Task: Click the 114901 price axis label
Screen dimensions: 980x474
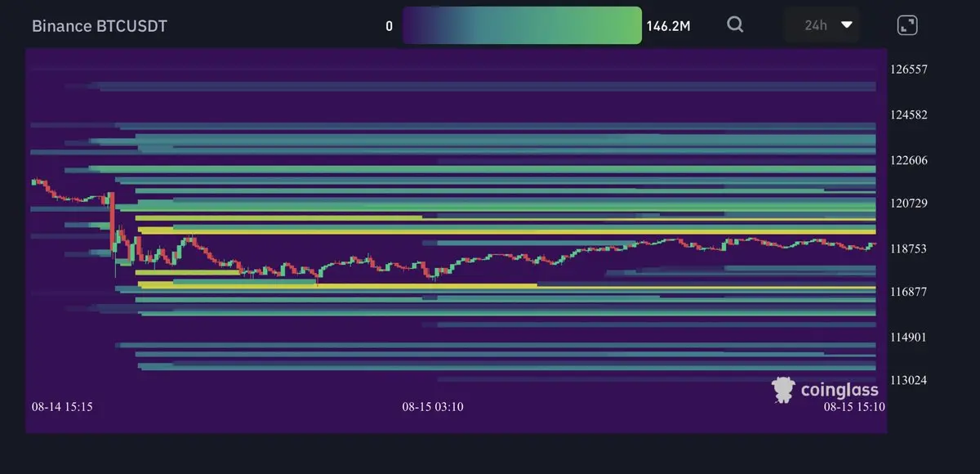Action: pyautogui.click(x=909, y=338)
